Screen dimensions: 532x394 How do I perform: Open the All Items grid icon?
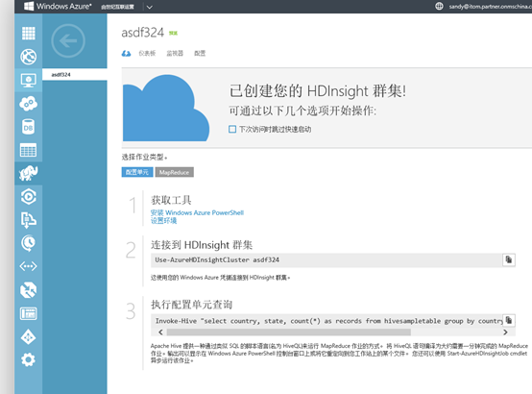pyautogui.click(x=29, y=34)
